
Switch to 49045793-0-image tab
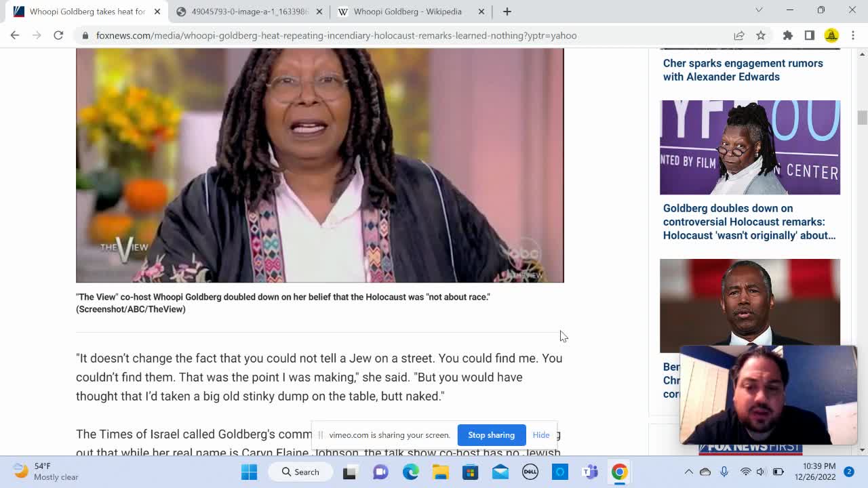[249, 12]
